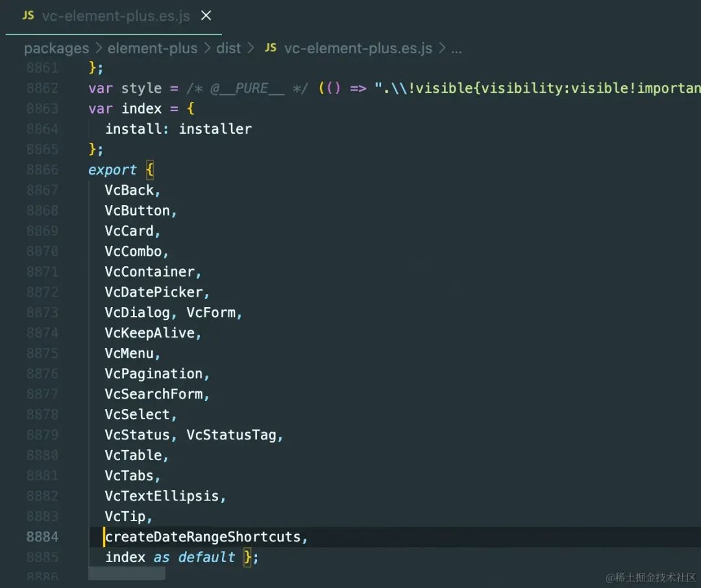Place cursor on createDateRangeShortcuts identifier
Viewport: 701px width, 588px height.
click(203, 537)
